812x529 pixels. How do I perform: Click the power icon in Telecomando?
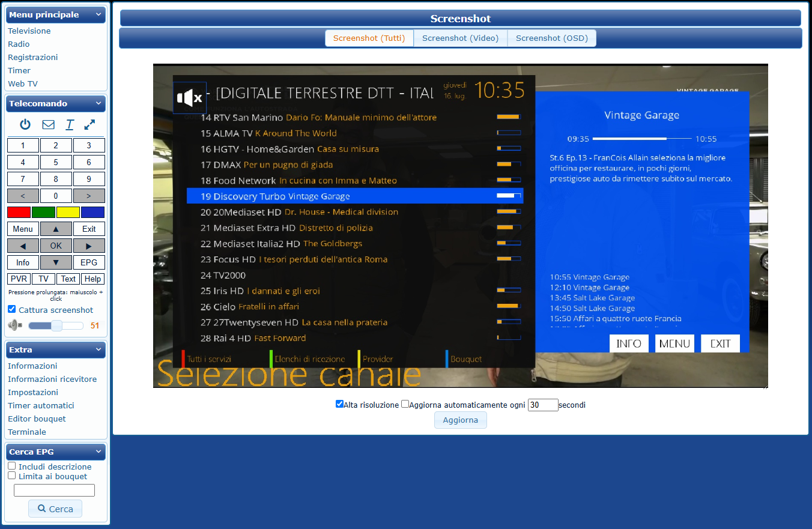click(25, 125)
